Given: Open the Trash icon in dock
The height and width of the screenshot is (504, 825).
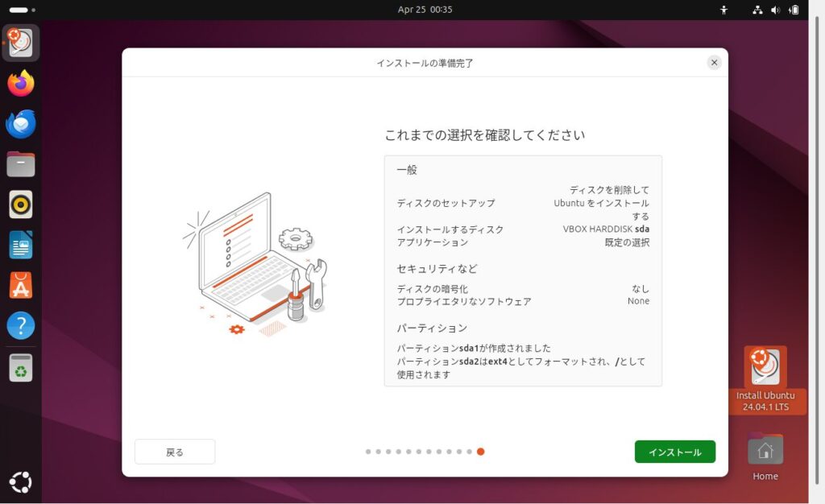Looking at the screenshot, I should tap(20, 367).
